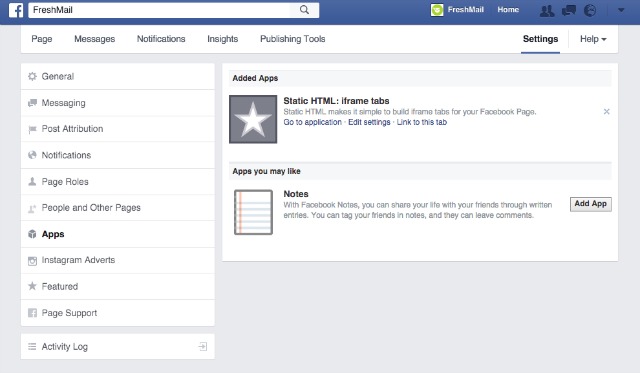
Task: Click the Page Support Facebook icon
Action: [32, 313]
